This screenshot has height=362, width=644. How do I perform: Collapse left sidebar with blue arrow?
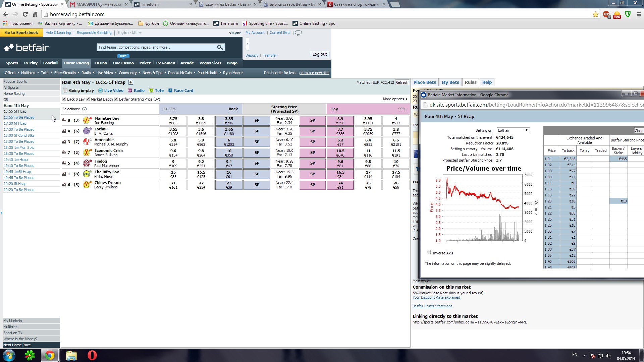coord(1,213)
